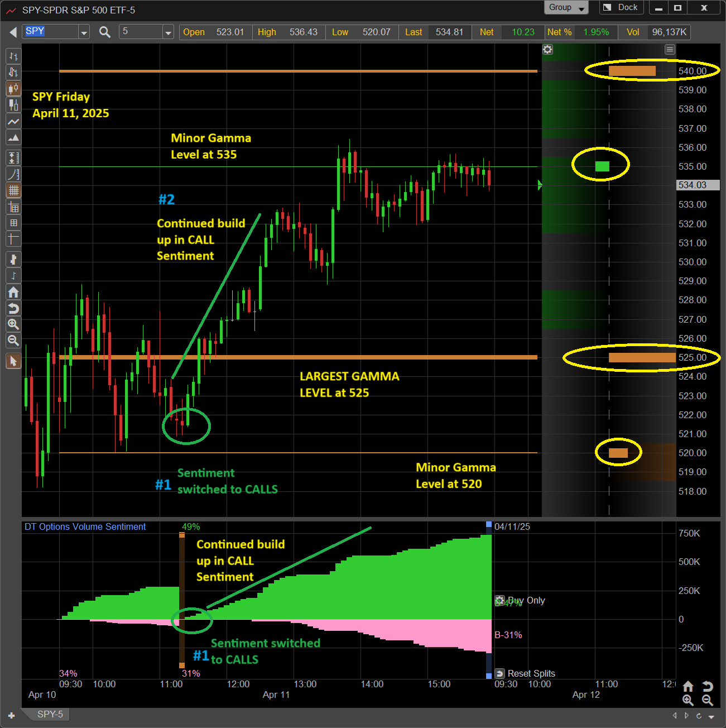726x728 pixels.
Task: Open the data table view icon
Action: click(x=13, y=207)
